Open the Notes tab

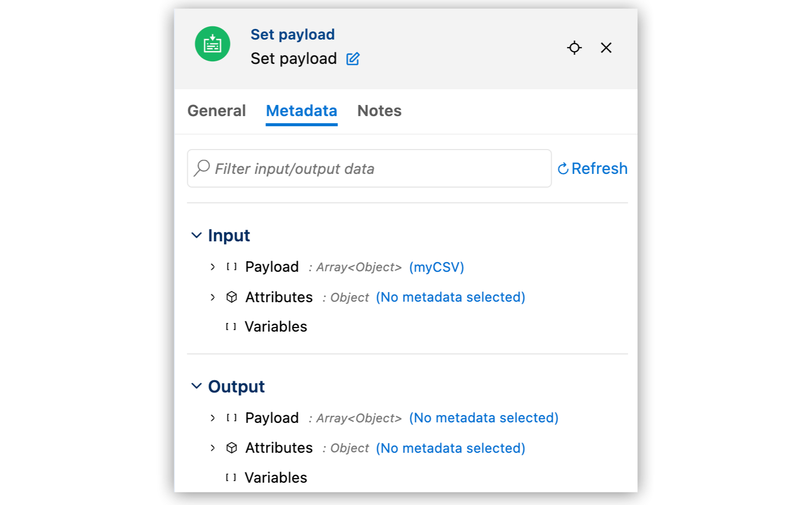tap(379, 111)
